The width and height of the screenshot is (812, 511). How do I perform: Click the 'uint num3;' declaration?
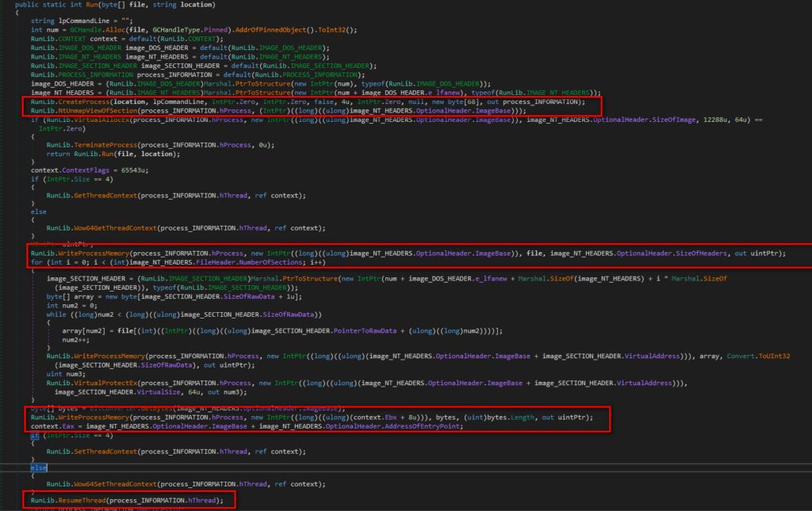(x=66, y=374)
